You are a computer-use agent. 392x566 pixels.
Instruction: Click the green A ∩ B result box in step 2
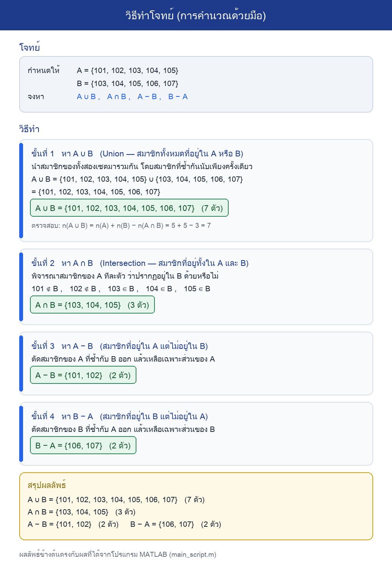[92, 305]
